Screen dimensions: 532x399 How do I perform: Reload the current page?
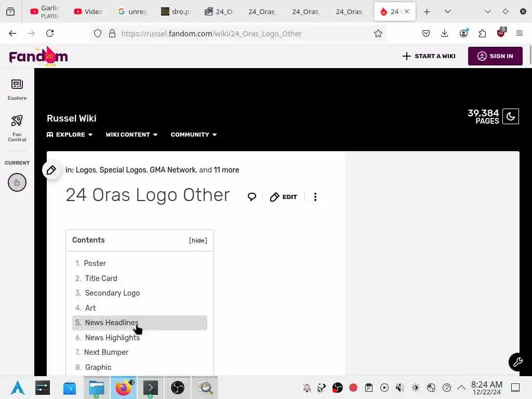[50, 33]
